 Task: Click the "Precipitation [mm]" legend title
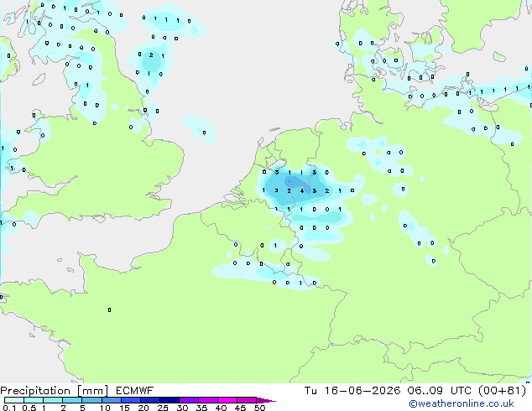(x=54, y=391)
